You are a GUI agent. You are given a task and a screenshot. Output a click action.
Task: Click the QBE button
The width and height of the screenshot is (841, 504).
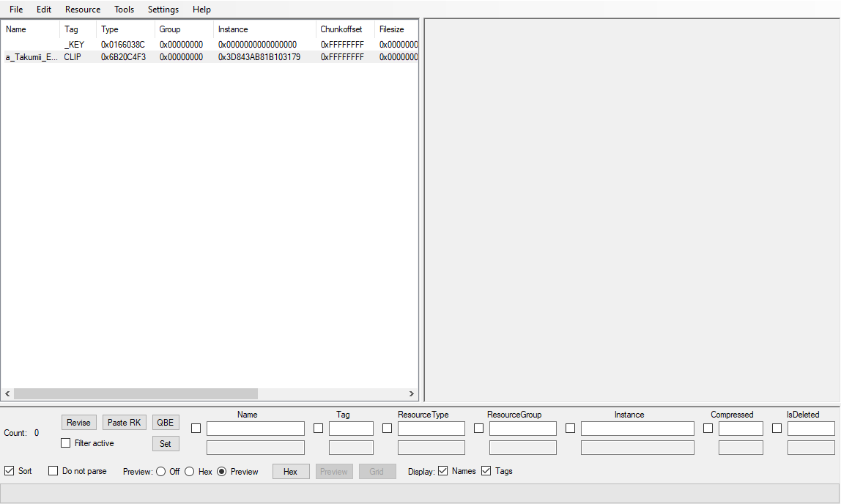(x=166, y=423)
